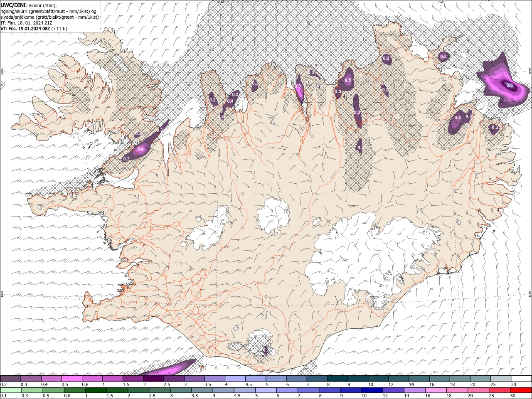
Task: Pick the bright pink 0.5 snow scale swatch
Action: tap(71, 379)
